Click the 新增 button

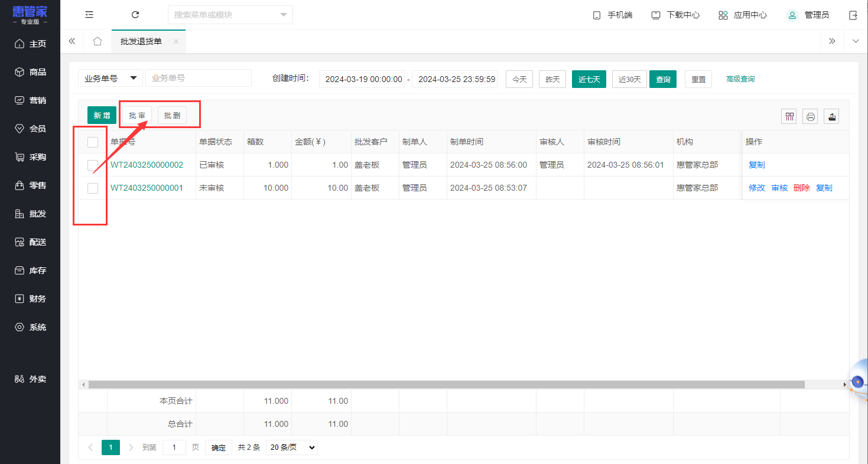[x=102, y=116]
